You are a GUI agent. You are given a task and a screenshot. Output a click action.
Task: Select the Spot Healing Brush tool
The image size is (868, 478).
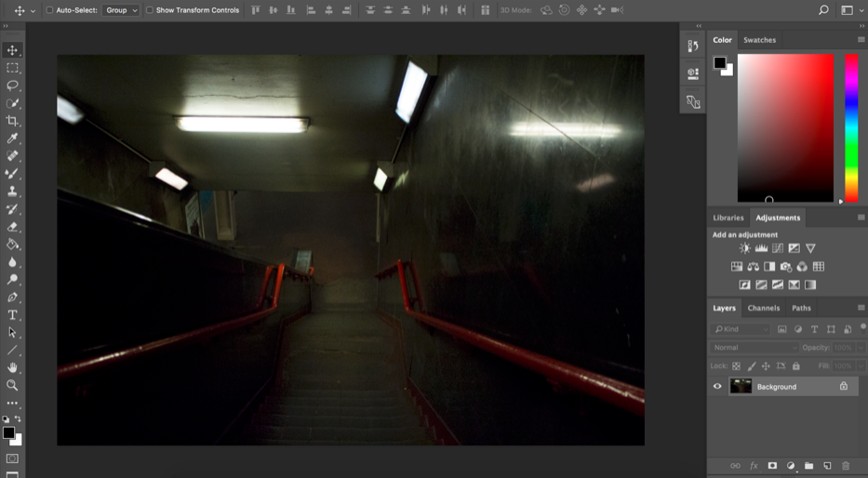[x=12, y=156]
